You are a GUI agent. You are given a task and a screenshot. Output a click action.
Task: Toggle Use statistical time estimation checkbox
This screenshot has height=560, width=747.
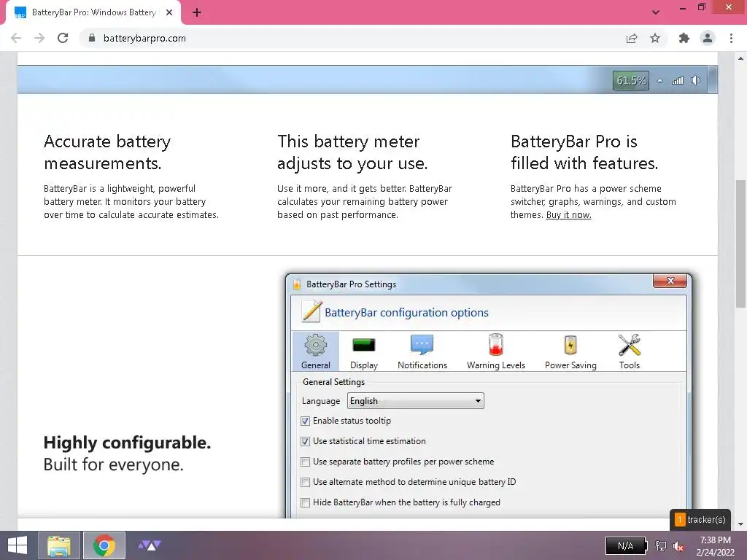(306, 441)
